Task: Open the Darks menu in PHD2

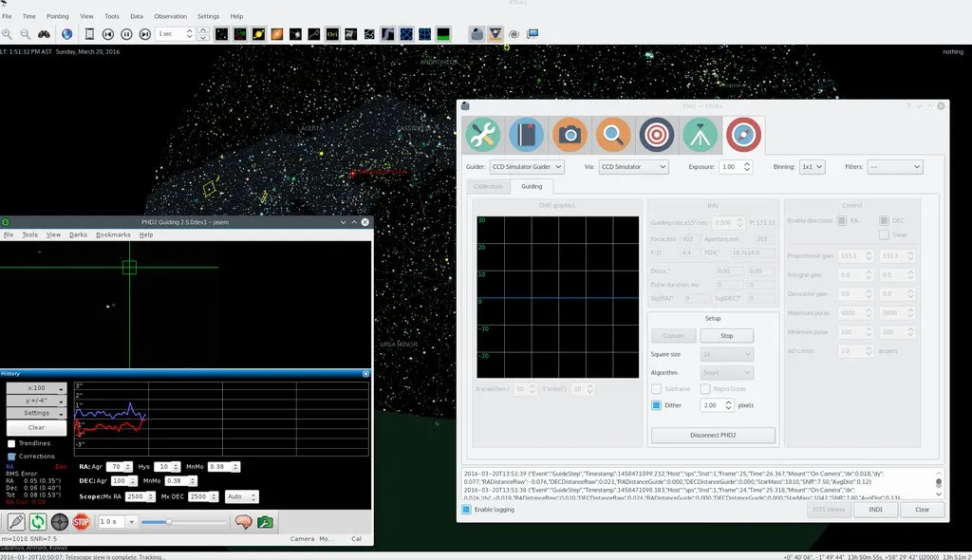Action: click(78, 235)
